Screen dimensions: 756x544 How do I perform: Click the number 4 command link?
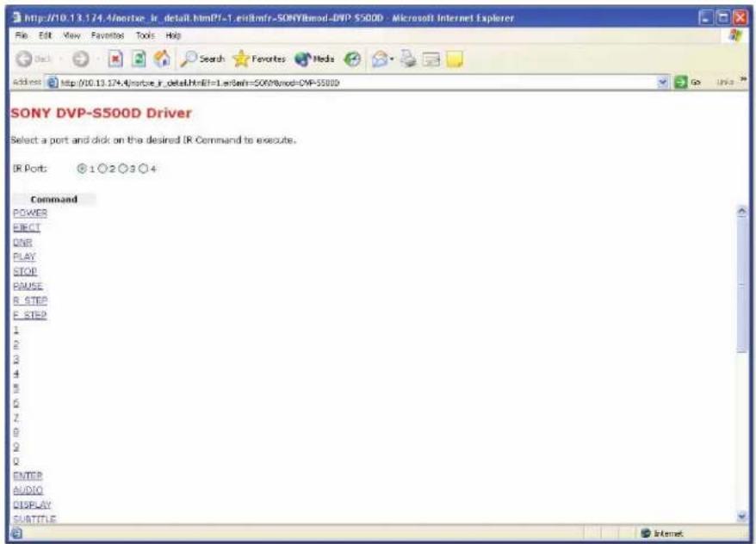15,374
